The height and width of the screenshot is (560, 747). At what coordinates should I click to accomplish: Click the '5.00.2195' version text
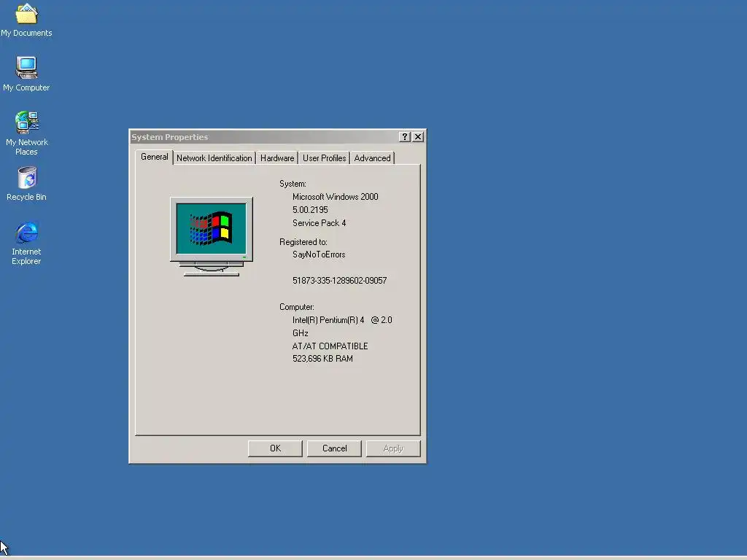[310, 210]
